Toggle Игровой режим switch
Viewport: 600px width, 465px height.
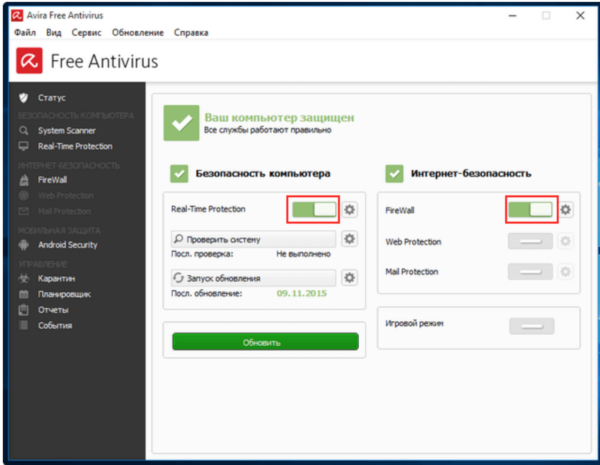click(x=532, y=326)
